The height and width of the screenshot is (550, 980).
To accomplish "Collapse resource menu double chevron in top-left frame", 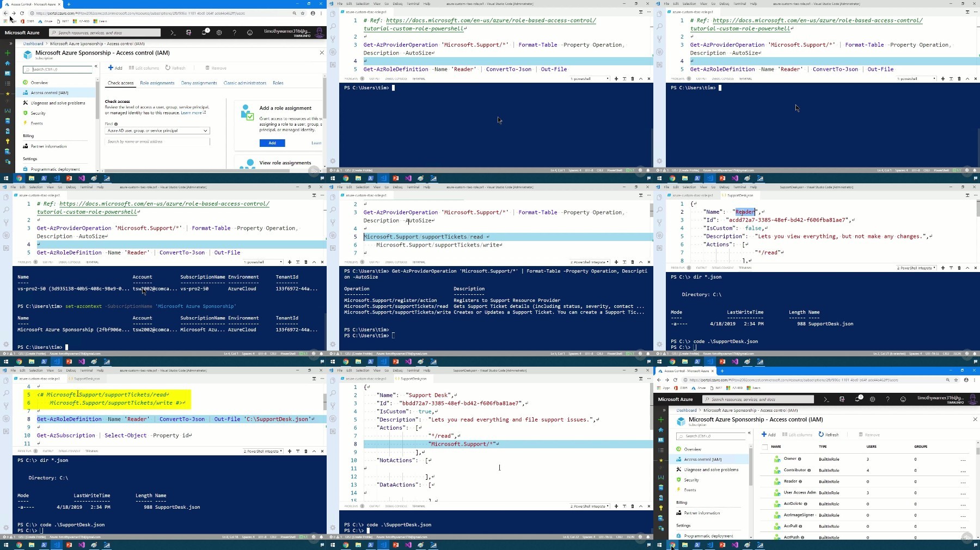I will tap(96, 66).
